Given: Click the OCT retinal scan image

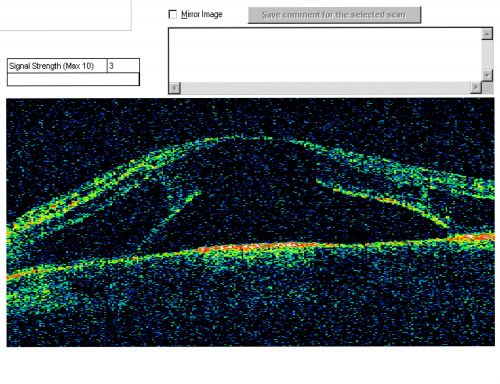Looking at the screenshot, I should 250,222.
